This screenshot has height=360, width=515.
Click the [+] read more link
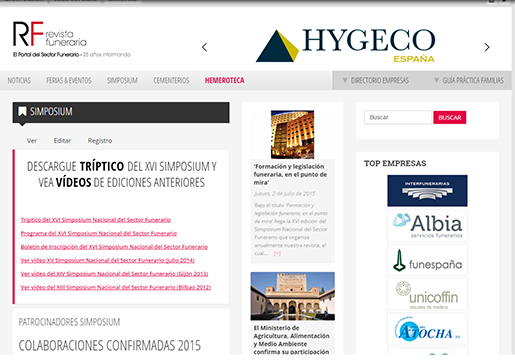coord(277,253)
